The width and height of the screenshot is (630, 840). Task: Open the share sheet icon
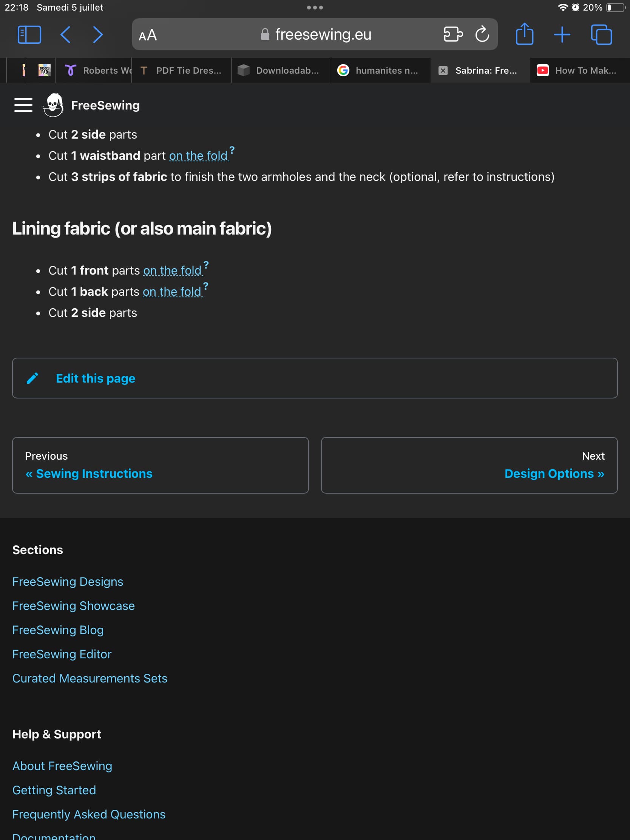(524, 34)
